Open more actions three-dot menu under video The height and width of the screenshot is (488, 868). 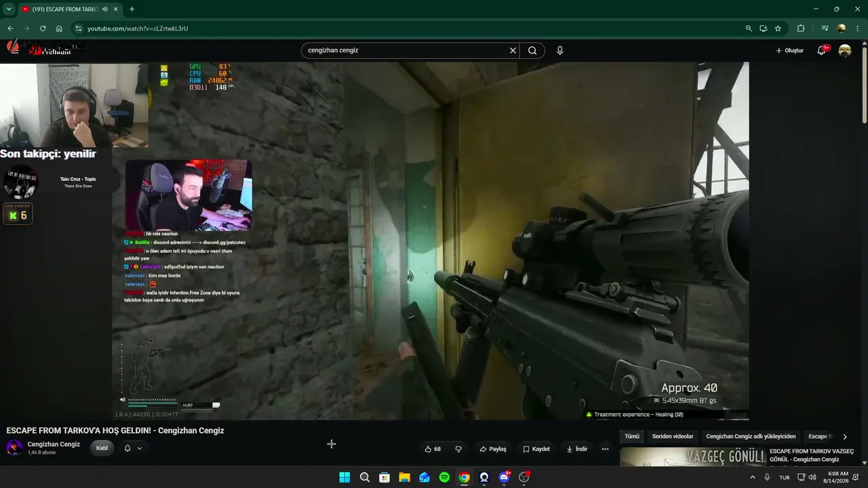pos(605,449)
